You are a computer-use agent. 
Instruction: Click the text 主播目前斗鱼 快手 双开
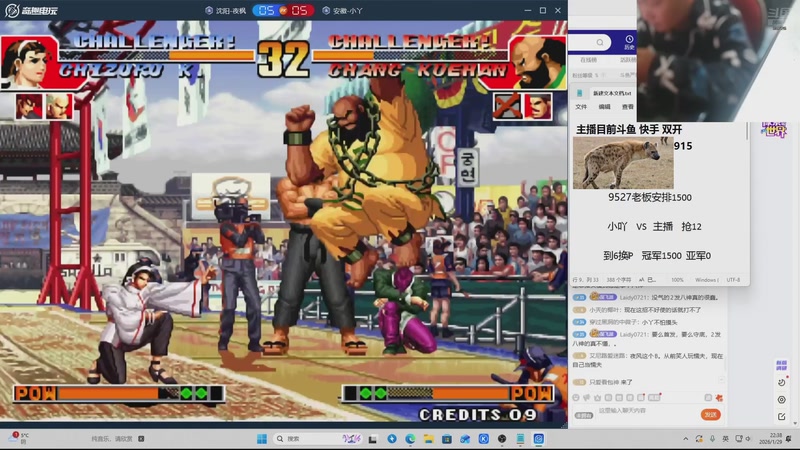629,129
